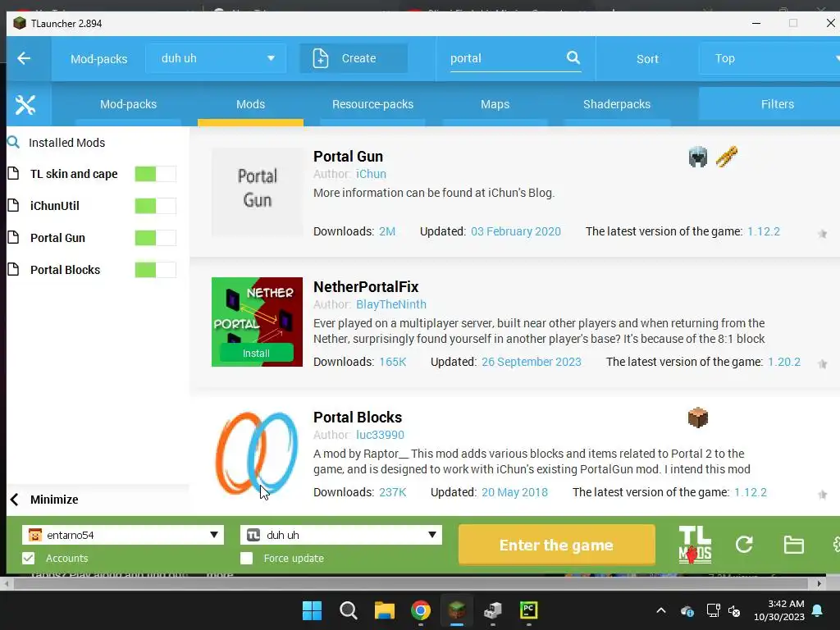Screen dimensions: 840x630
Task: Open Windows Start menu
Action: pyautogui.click(x=312, y=610)
